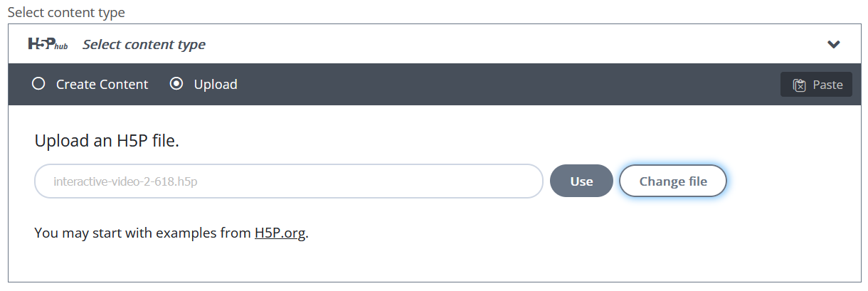Click the H5P hub logo
This screenshot has height=291, width=868.
point(48,44)
